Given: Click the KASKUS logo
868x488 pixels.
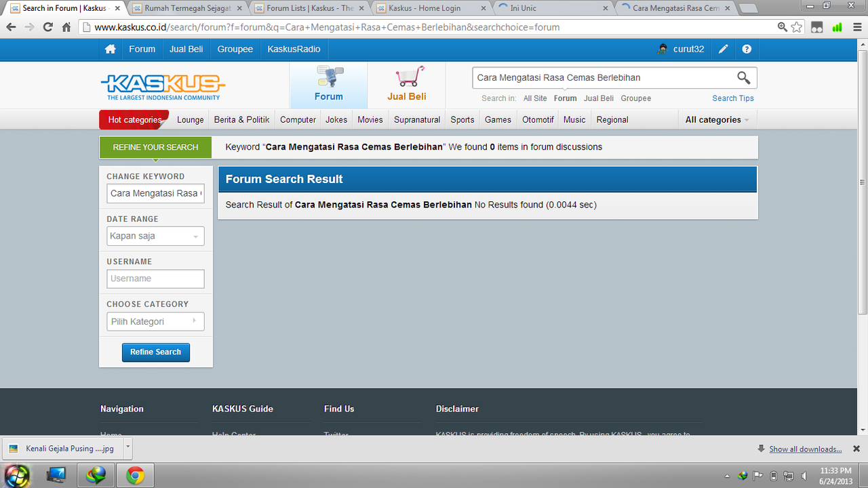Looking at the screenshot, I should click(163, 86).
